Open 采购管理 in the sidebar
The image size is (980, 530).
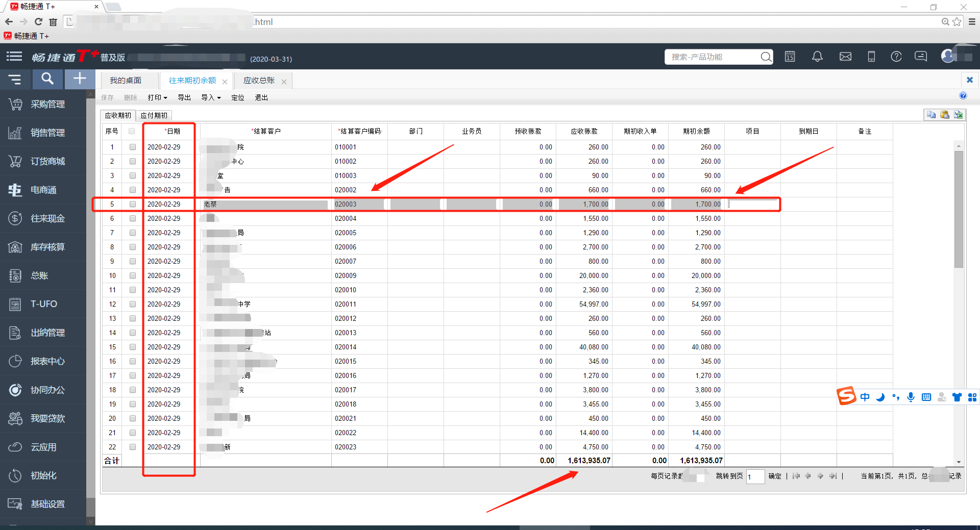click(x=43, y=104)
